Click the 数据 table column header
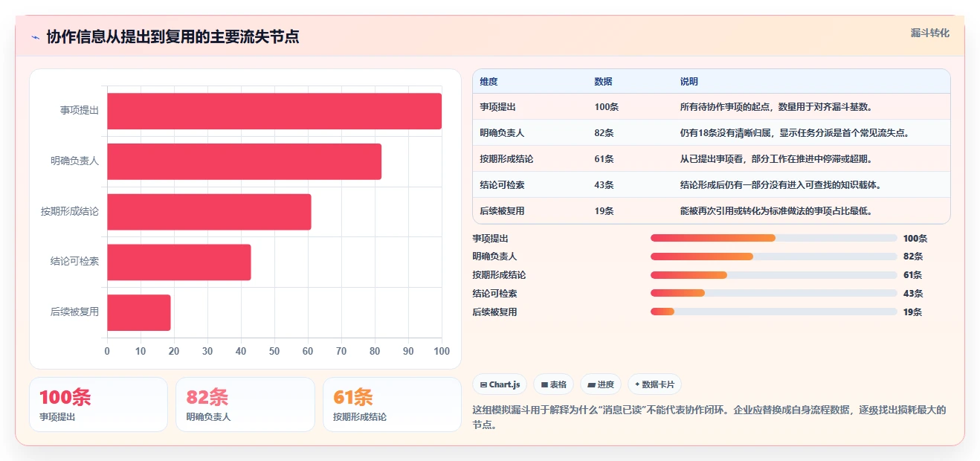Screen dimensions: 980x461 [x=603, y=82]
